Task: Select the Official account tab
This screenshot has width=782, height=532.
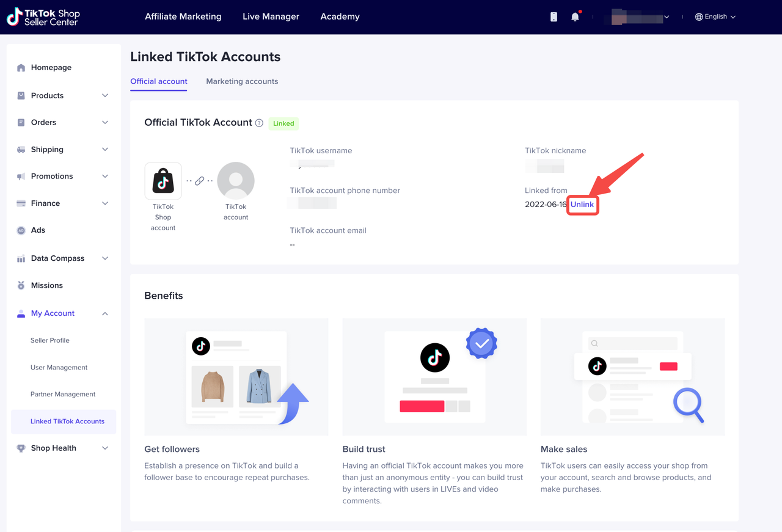Action: click(x=159, y=81)
